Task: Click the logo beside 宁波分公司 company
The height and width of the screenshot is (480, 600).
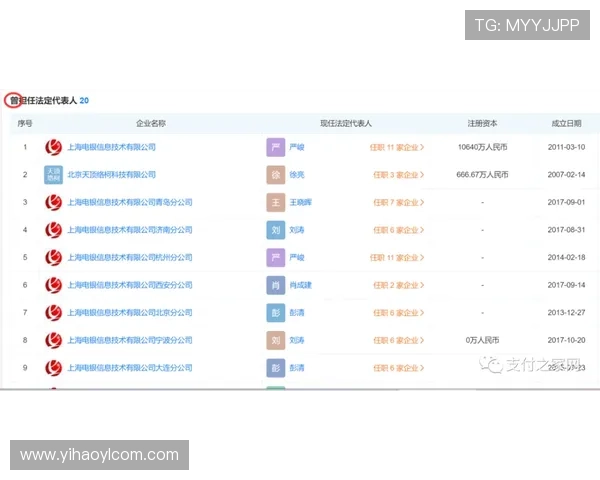Action: 53,340
